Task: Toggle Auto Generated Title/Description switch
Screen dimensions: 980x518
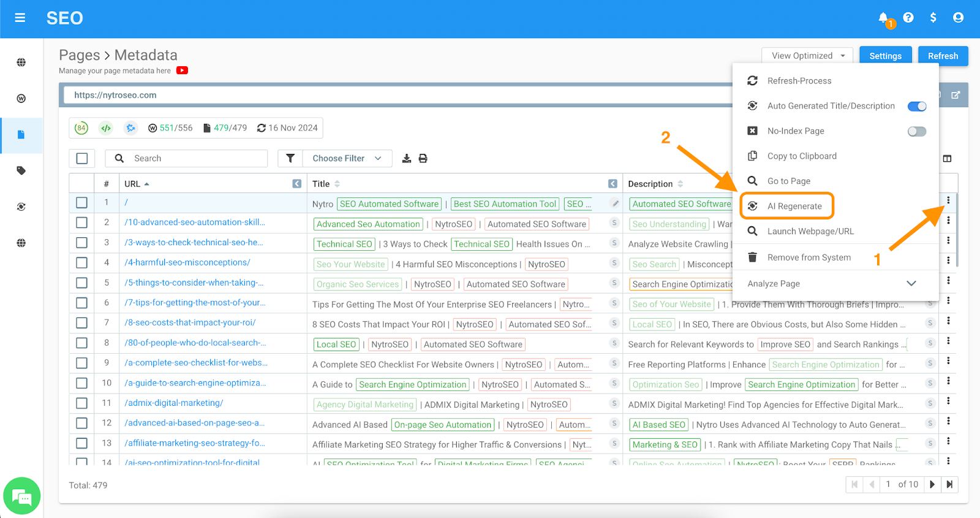Action: (x=917, y=106)
